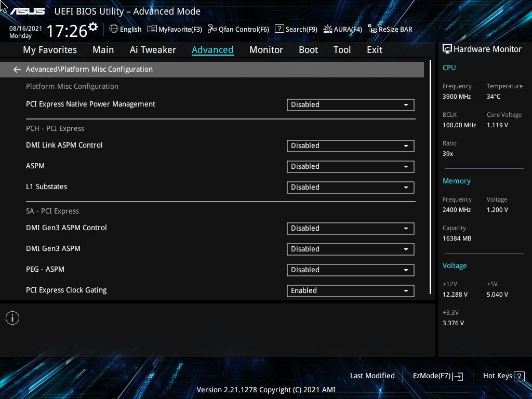The image size is (532, 399).
Task: Click Core Voltage value 1.119 V
Action: pyautogui.click(x=497, y=125)
